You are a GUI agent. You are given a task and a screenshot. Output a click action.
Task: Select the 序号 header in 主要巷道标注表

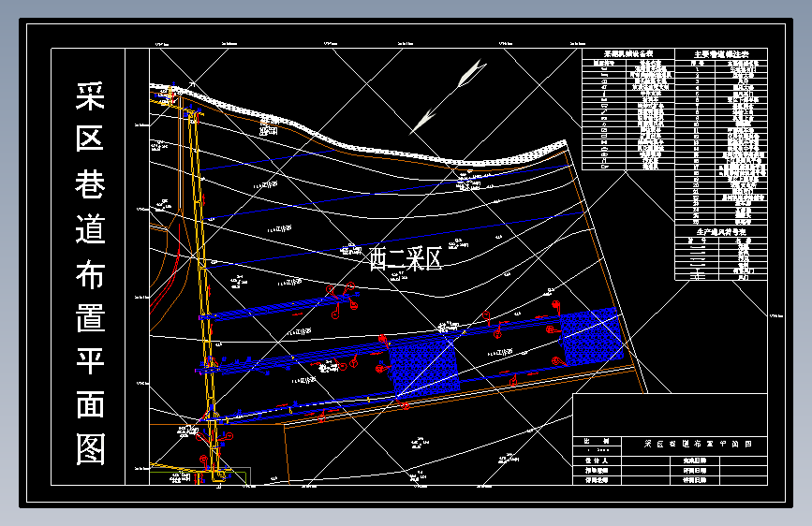697,63
